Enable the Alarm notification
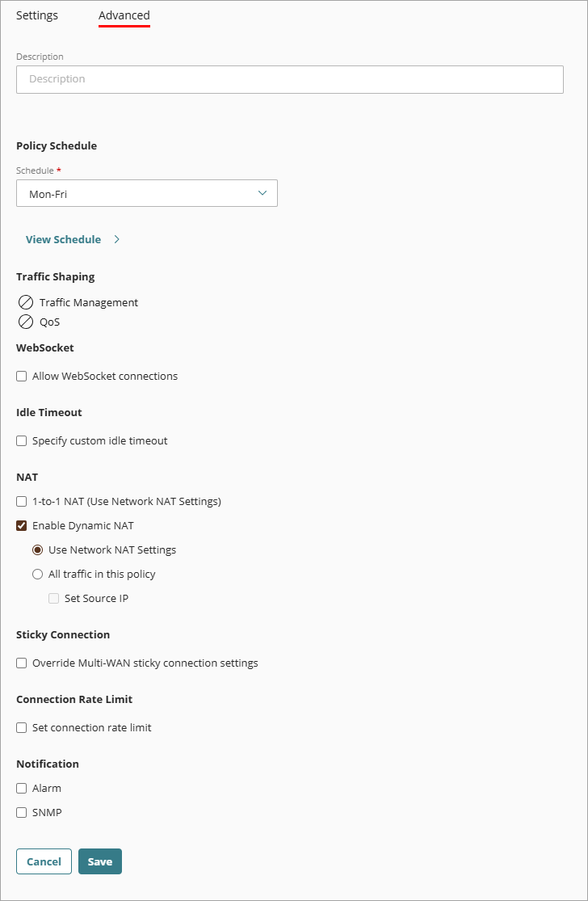The height and width of the screenshot is (901, 588). [x=21, y=788]
